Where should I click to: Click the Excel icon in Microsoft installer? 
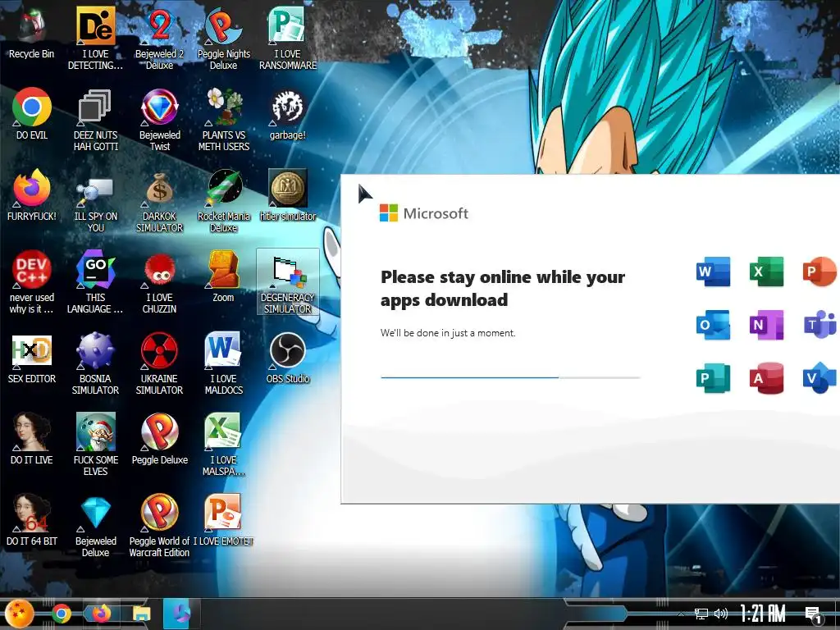pyautogui.click(x=767, y=272)
